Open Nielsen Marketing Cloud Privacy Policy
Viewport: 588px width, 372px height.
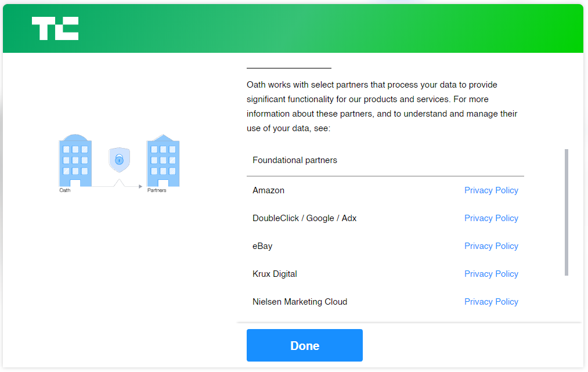click(x=491, y=302)
